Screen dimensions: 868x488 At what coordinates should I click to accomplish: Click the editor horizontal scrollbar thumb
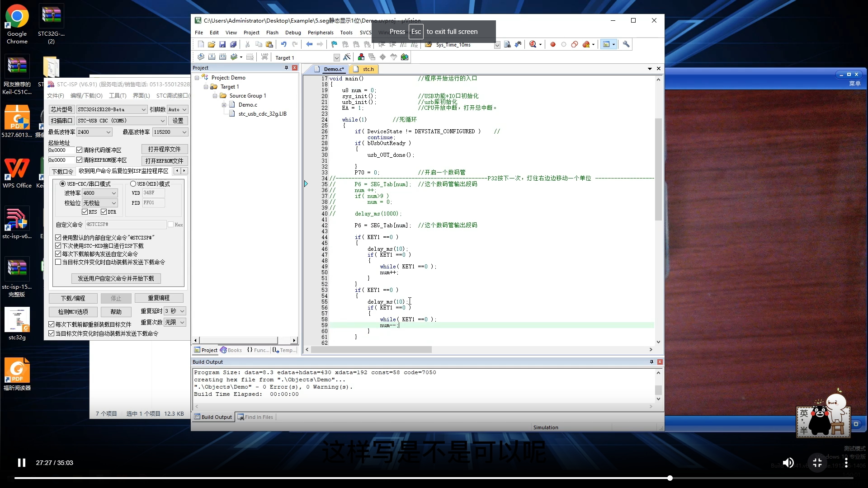click(x=372, y=350)
